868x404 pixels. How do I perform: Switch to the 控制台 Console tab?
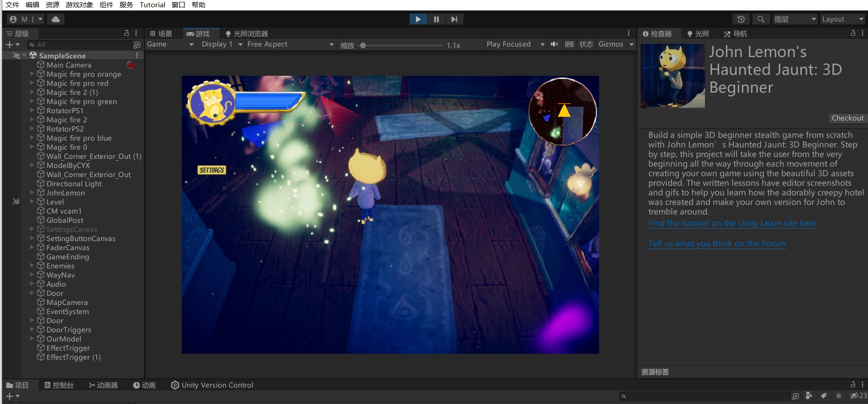pyautogui.click(x=59, y=385)
